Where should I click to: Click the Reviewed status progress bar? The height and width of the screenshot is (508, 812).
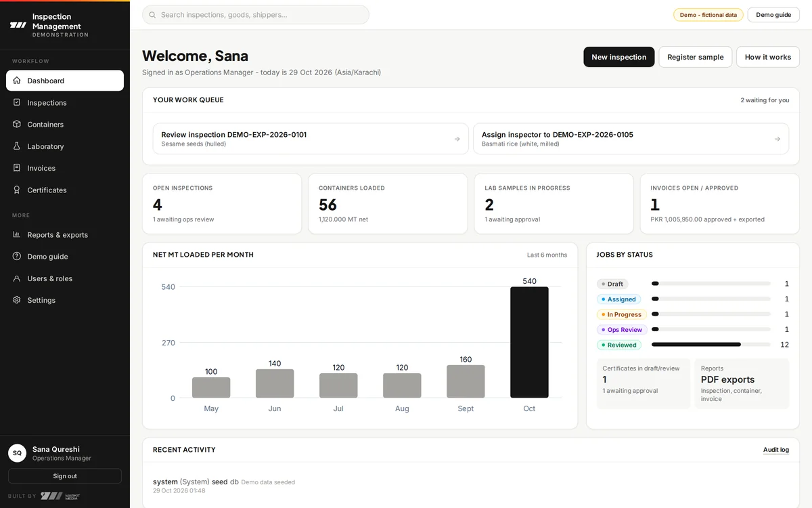710,345
